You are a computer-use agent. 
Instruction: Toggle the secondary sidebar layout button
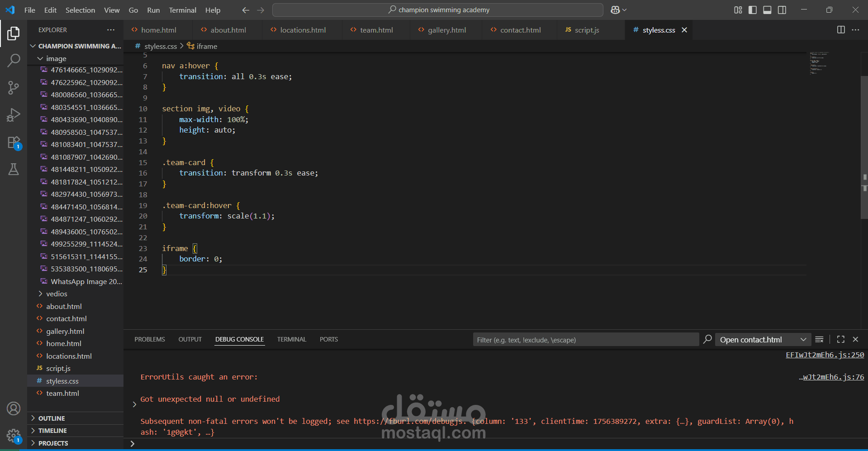pyautogui.click(x=782, y=10)
